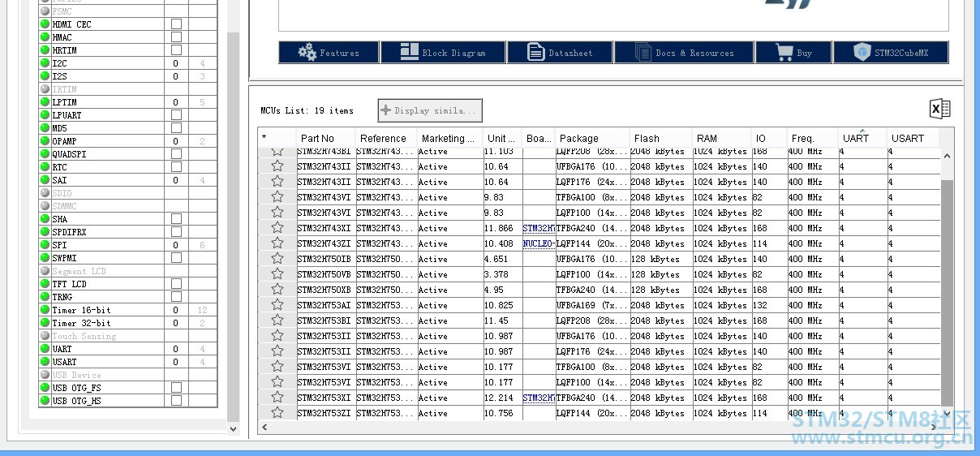980x456 pixels.
Task: Sort table by RAM column
Action: point(721,138)
